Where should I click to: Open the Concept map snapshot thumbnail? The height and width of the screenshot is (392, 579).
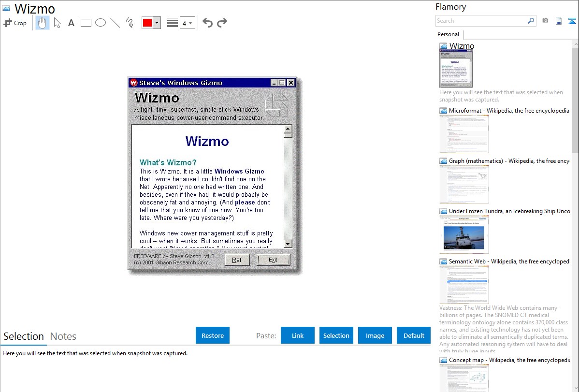464,378
